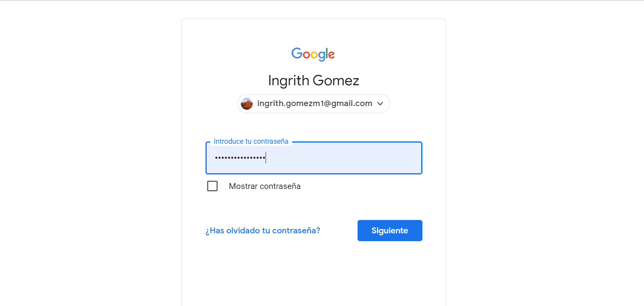Click empty space right of password dots

point(346,158)
